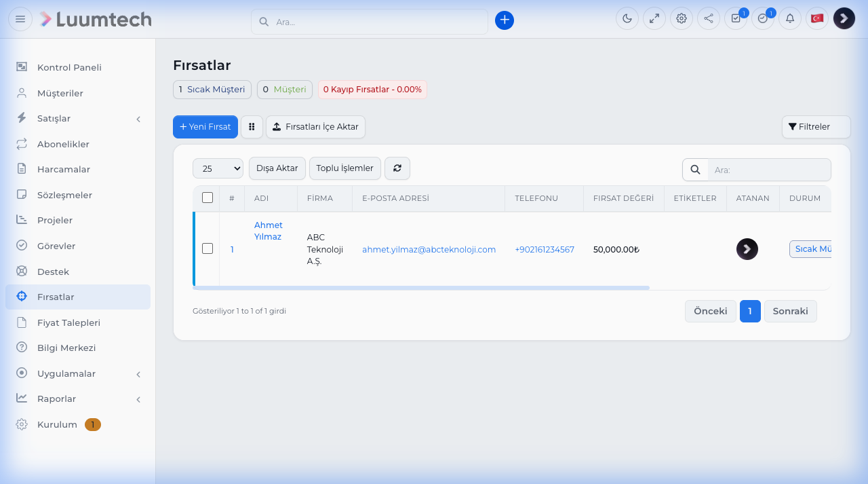Open the 25 rows-per-page dropdown
The width and height of the screenshot is (868, 484).
click(218, 168)
